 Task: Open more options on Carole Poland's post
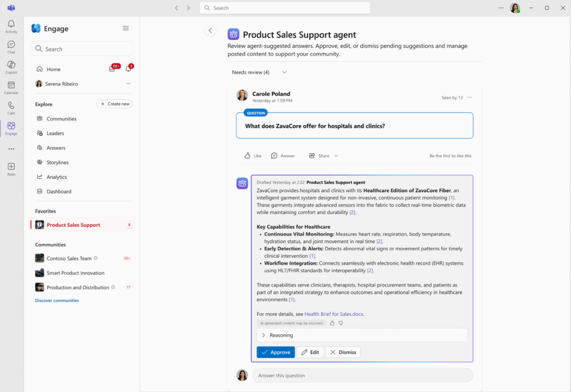pyautogui.click(x=469, y=97)
